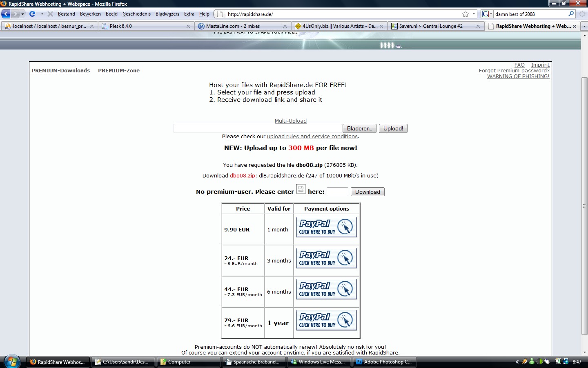
Task: Click PayPal buy button for 6 months
Action: pyautogui.click(x=326, y=289)
